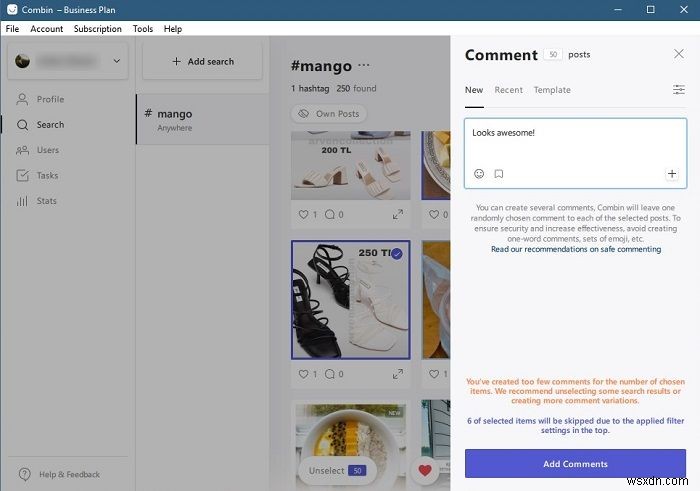Click Unselect 50 button

[x=337, y=470]
